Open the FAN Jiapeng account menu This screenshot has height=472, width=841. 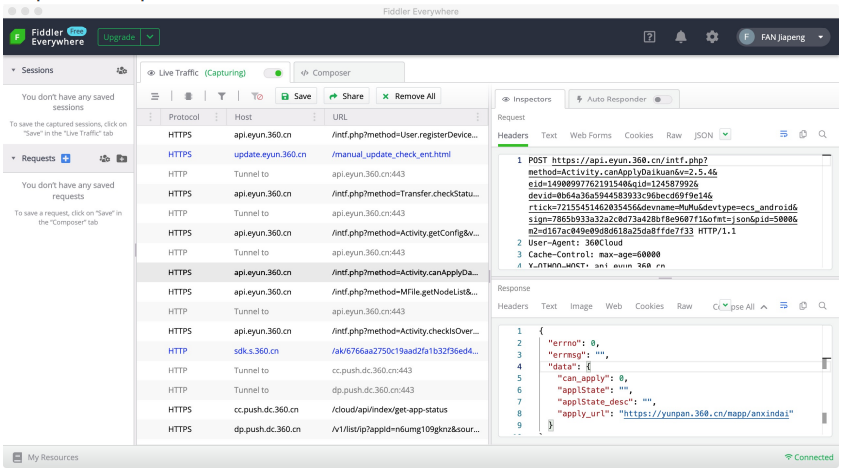784,37
